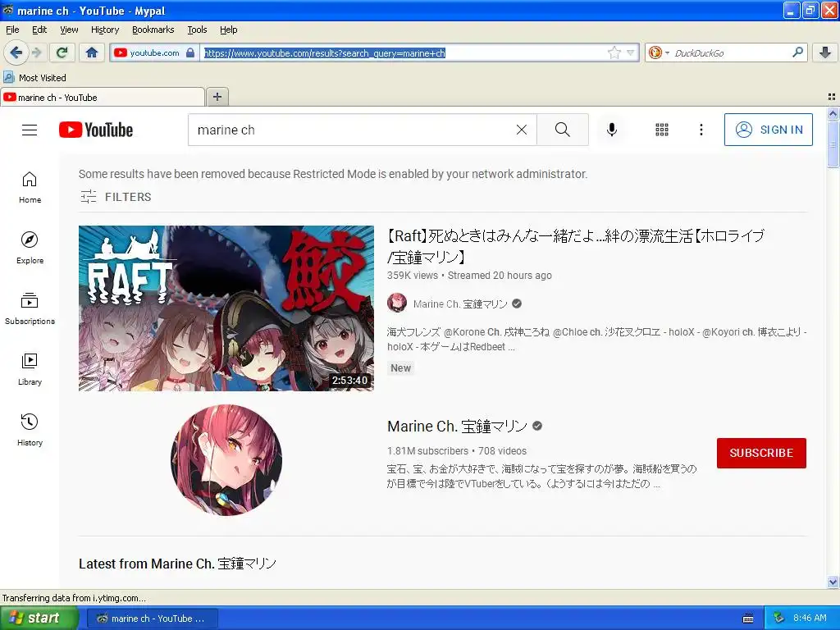Screen dimensions: 840x630
Task: Open History in the YouTube sidebar
Action: click(x=30, y=430)
